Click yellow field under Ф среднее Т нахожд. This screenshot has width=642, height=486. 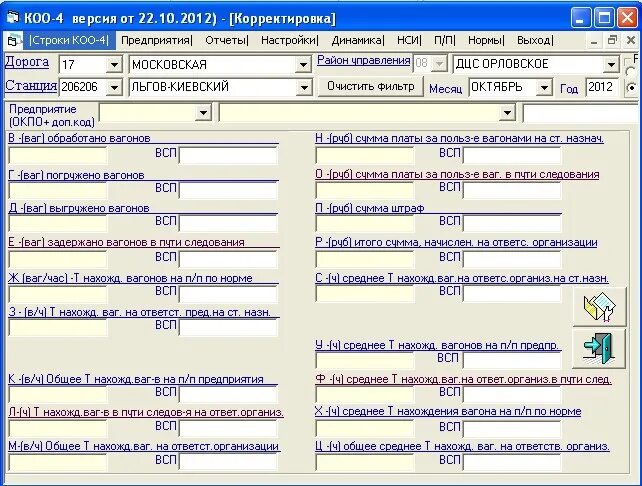coord(365,394)
